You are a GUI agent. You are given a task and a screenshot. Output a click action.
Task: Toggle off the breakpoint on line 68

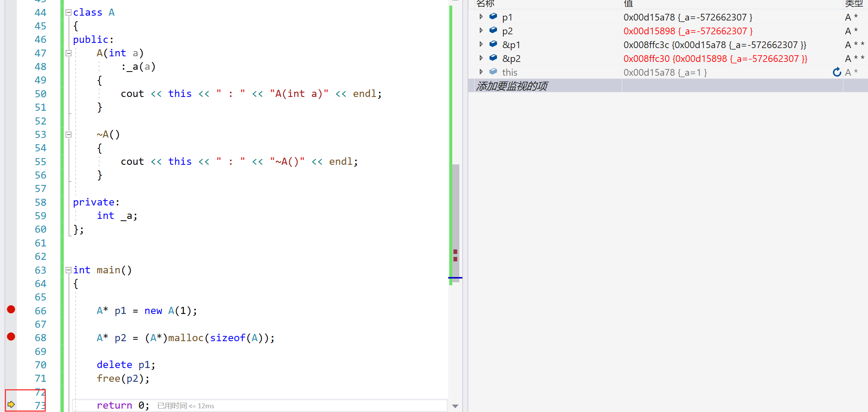tap(11, 337)
